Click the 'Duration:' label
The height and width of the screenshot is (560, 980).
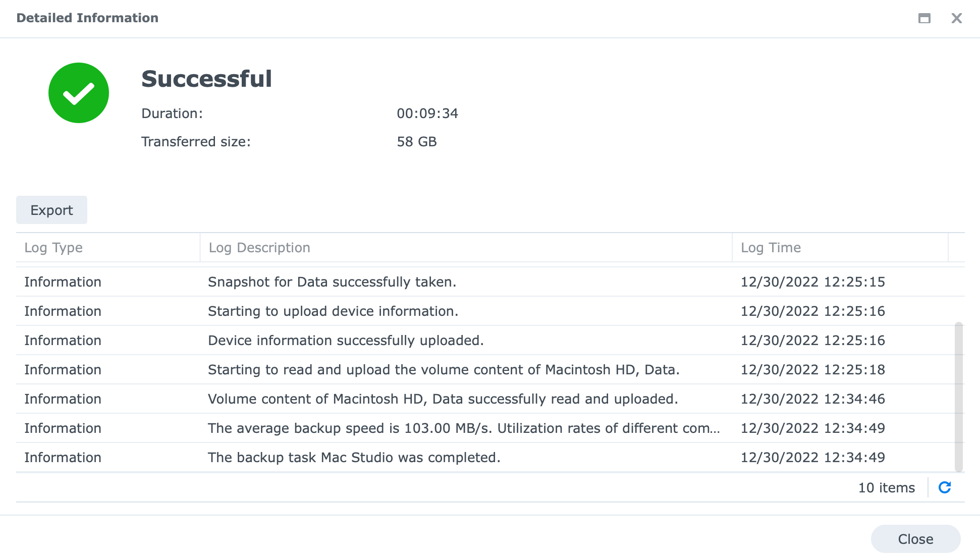coord(172,113)
